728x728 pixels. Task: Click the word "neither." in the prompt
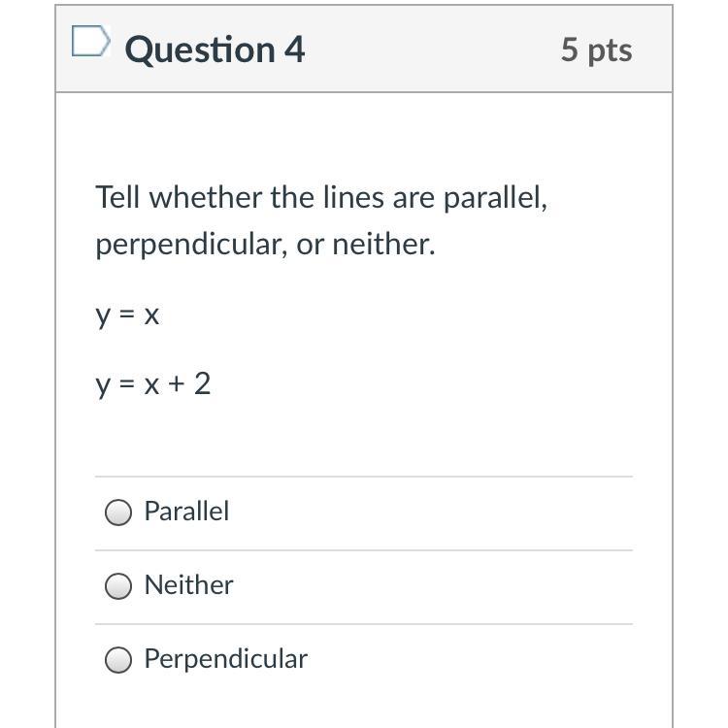384,245
